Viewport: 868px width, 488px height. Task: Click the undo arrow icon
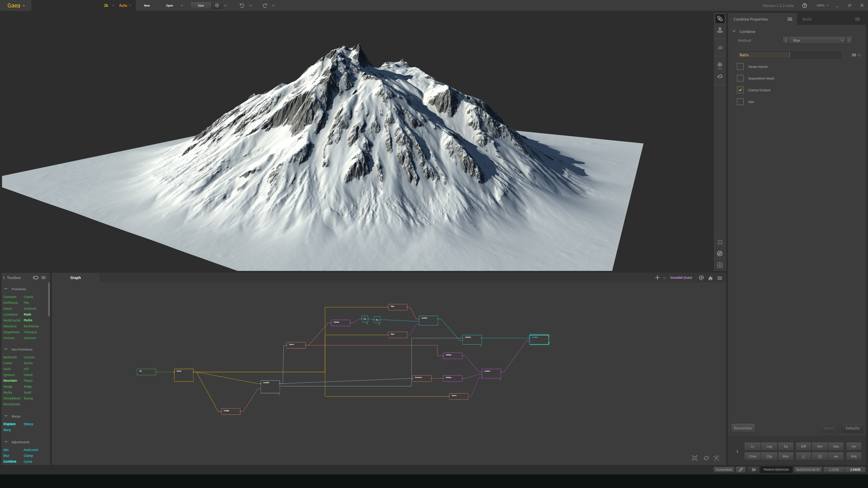coord(242,5)
